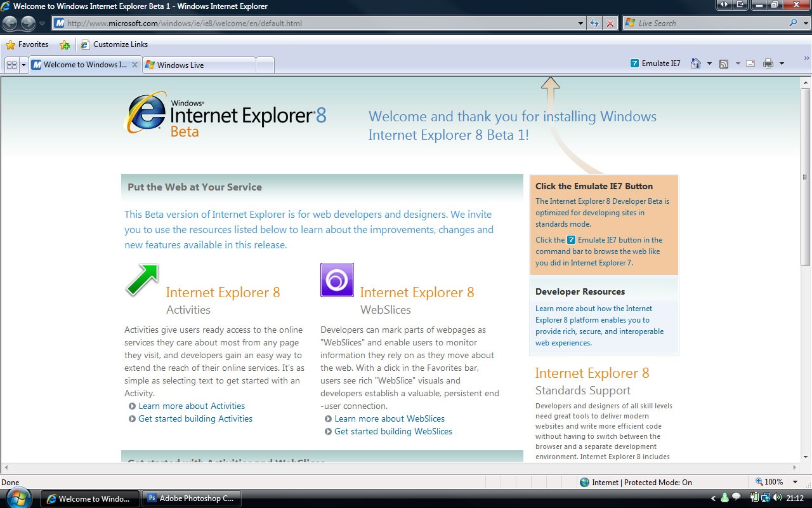Click the Zoom level 100% button
The image size is (812, 508).
point(769,482)
